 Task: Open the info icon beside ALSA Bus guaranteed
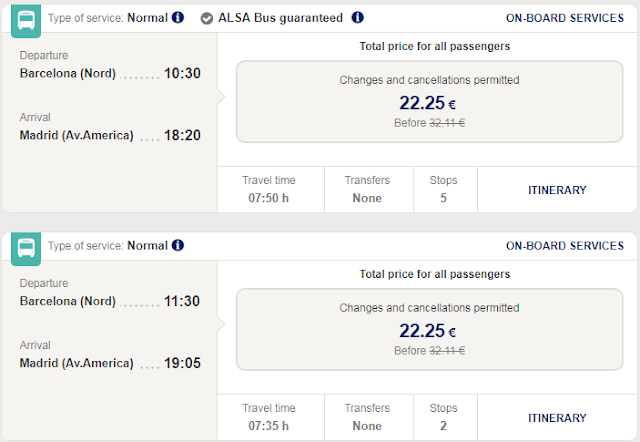coord(358,18)
